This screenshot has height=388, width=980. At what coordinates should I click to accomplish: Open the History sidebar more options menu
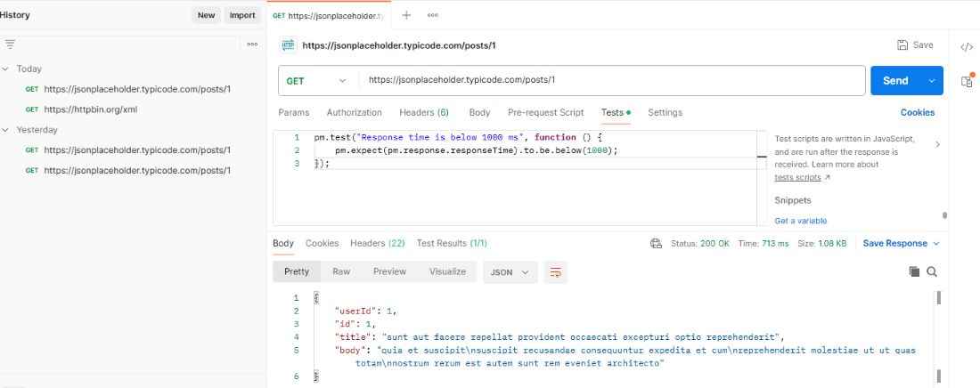click(252, 44)
